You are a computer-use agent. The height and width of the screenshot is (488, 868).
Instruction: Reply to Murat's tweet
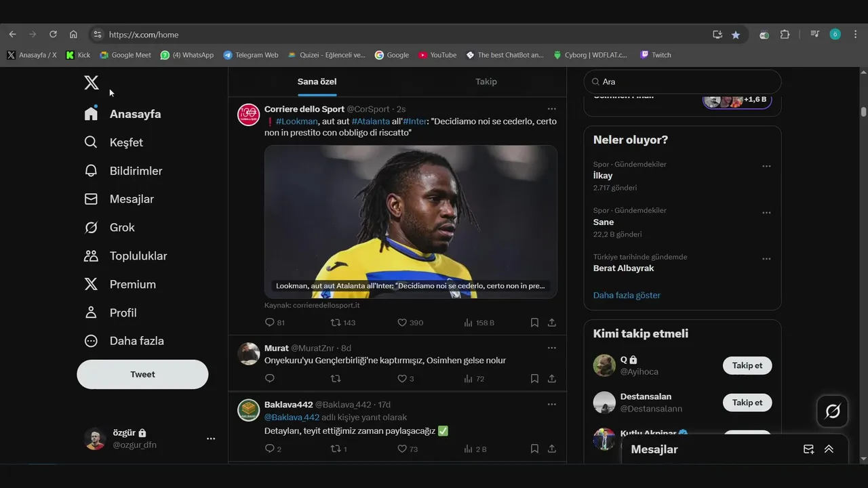click(270, 379)
